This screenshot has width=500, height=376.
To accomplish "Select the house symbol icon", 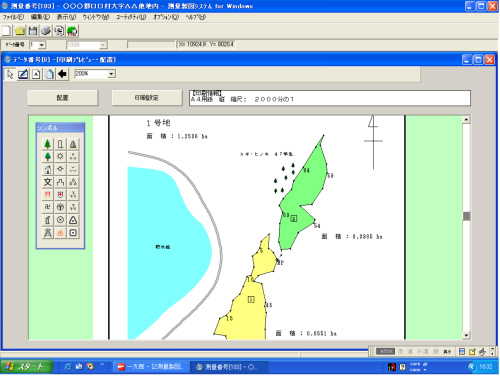I will tap(48, 169).
